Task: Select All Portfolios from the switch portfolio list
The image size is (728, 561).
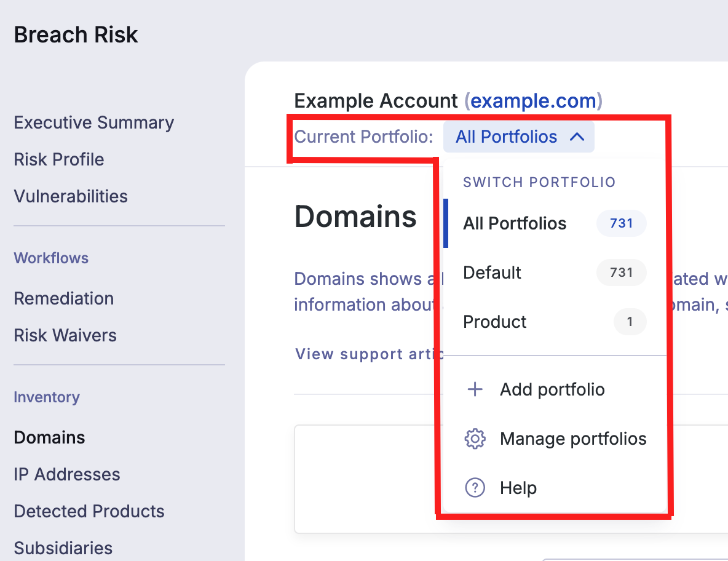Action: pos(515,223)
